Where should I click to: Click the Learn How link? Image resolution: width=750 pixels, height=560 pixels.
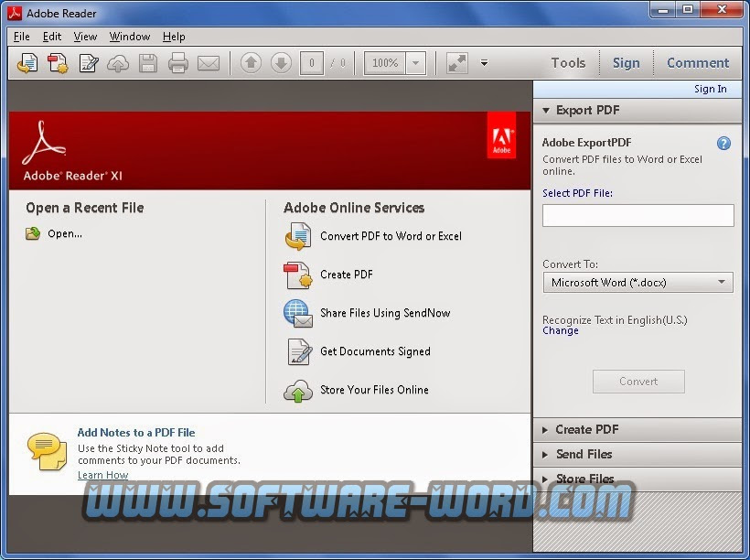(102, 475)
